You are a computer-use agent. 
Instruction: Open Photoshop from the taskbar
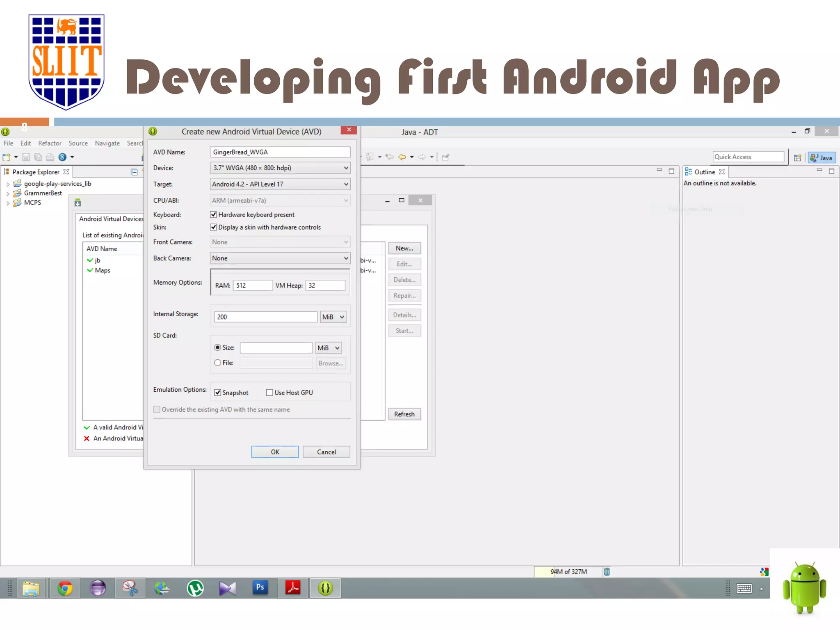coord(260,587)
